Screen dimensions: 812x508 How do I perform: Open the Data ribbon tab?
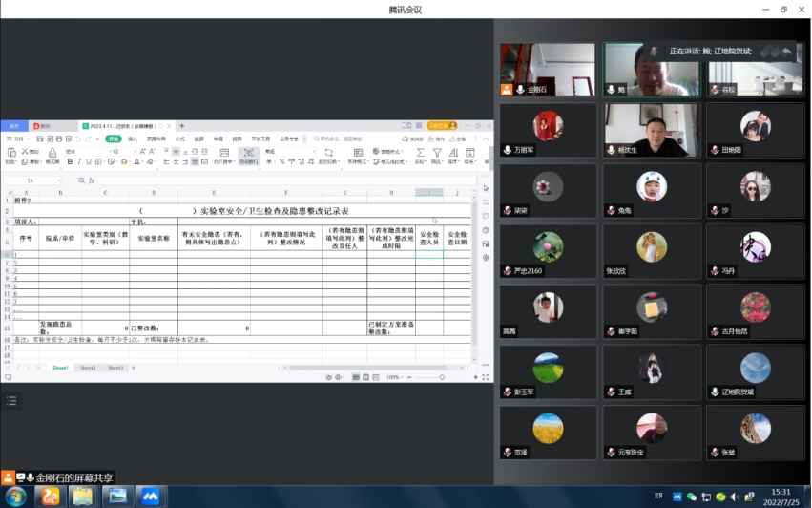click(x=198, y=138)
